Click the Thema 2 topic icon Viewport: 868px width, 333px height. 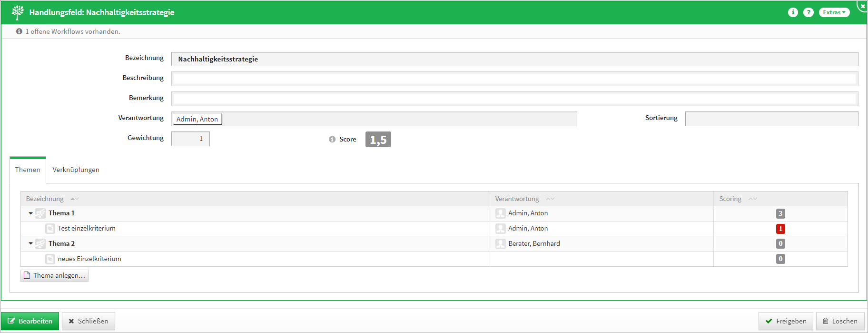tap(40, 244)
